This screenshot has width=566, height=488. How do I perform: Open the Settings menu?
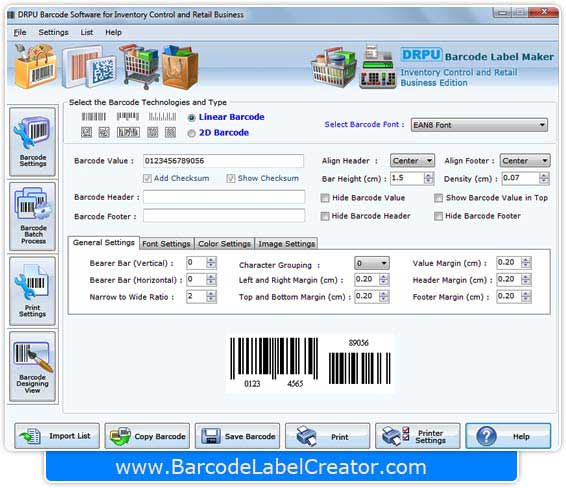[x=53, y=32]
